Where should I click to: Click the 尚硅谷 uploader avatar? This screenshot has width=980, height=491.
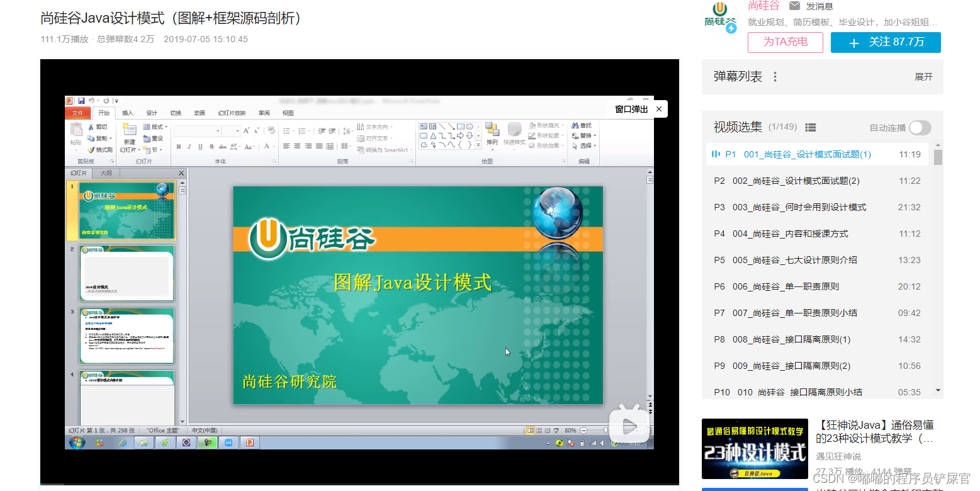pyautogui.click(x=720, y=18)
